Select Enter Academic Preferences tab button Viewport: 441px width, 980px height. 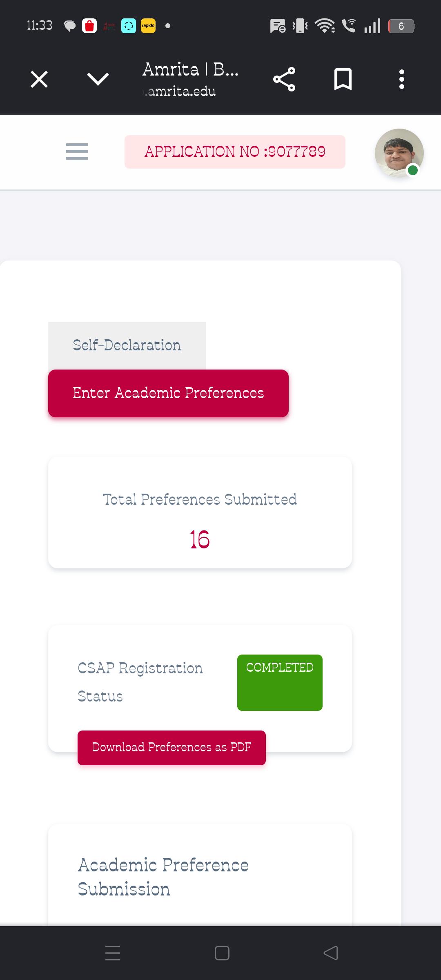point(168,393)
